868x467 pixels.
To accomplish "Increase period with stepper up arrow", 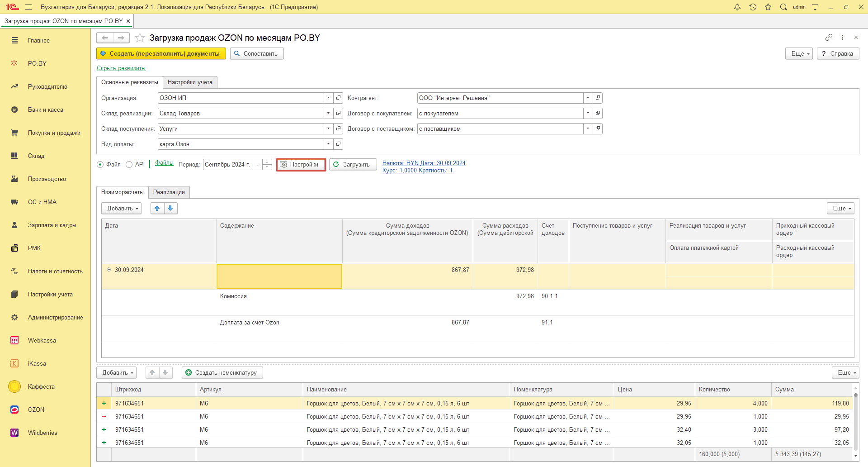I will 267,162.
